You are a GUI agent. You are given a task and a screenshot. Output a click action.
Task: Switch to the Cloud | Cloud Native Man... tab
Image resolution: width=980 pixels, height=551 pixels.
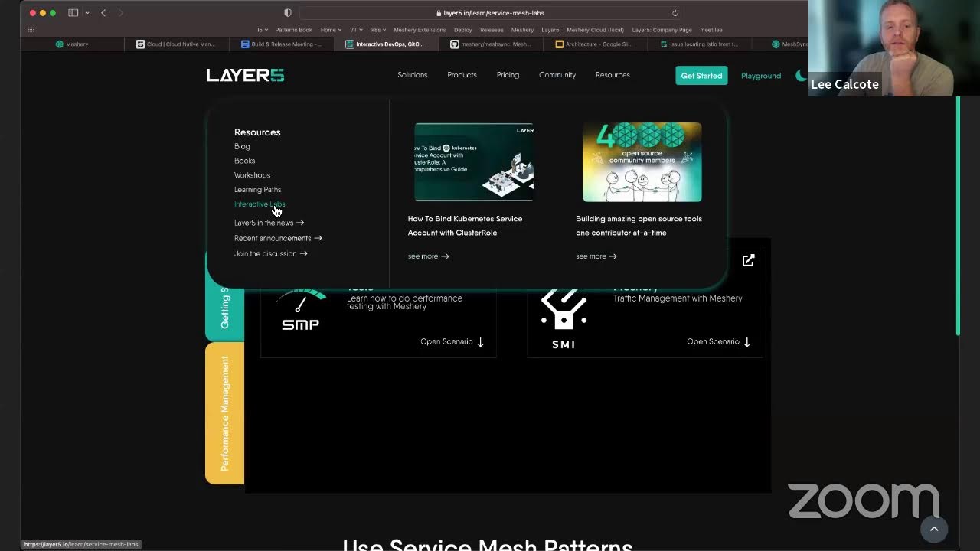pyautogui.click(x=176, y=44)
